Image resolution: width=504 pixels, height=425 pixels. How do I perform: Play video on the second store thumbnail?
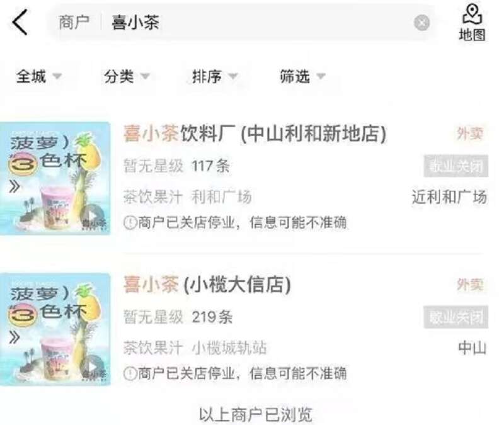[92, 366]
